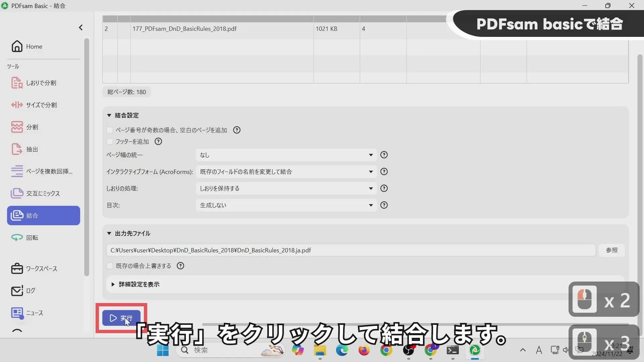Launch Firefox from the taskbar
The image size is (644, 362).
(364, 350)
